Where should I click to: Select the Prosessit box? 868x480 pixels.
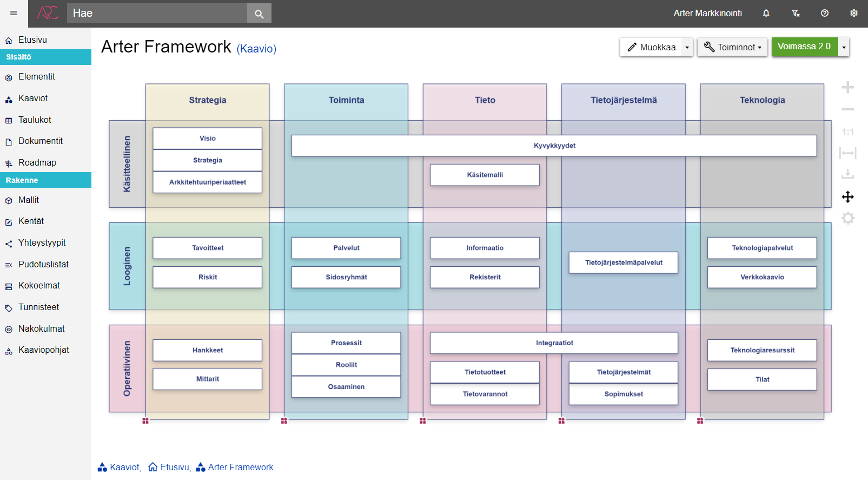click(346, 343)
